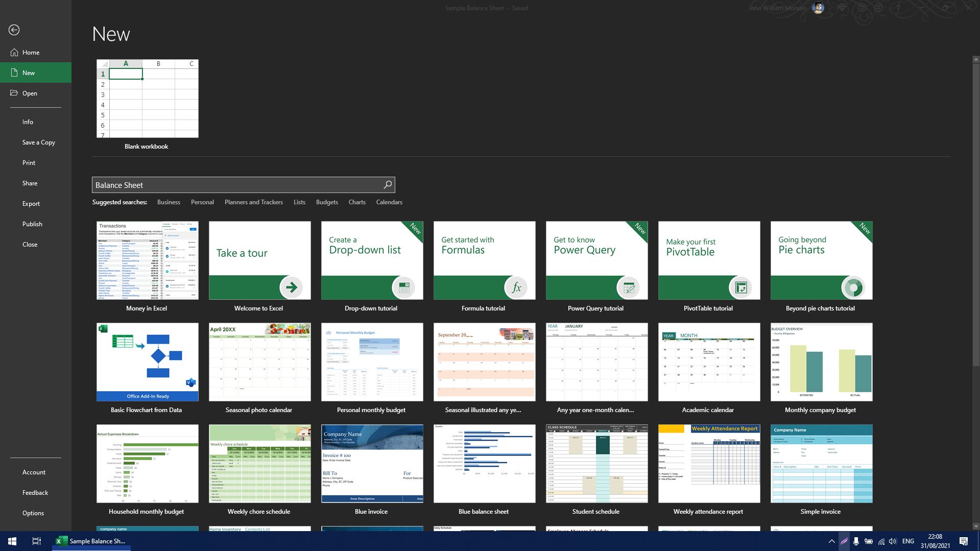The height and width of the screenshot is (551, 980).
Task: Open the notification center icon
Action: 964,541
